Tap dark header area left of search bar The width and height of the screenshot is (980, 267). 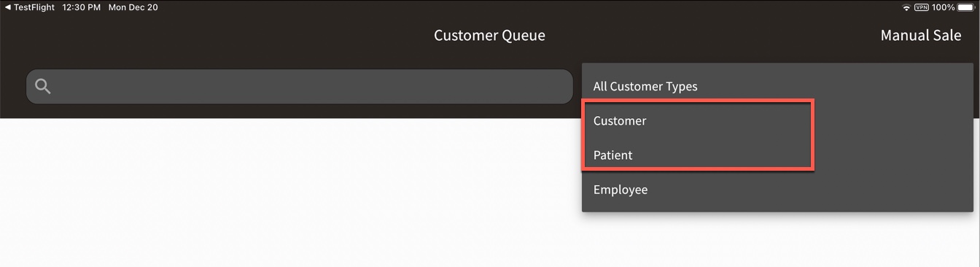pyautogui.click(x=12, y=87)
